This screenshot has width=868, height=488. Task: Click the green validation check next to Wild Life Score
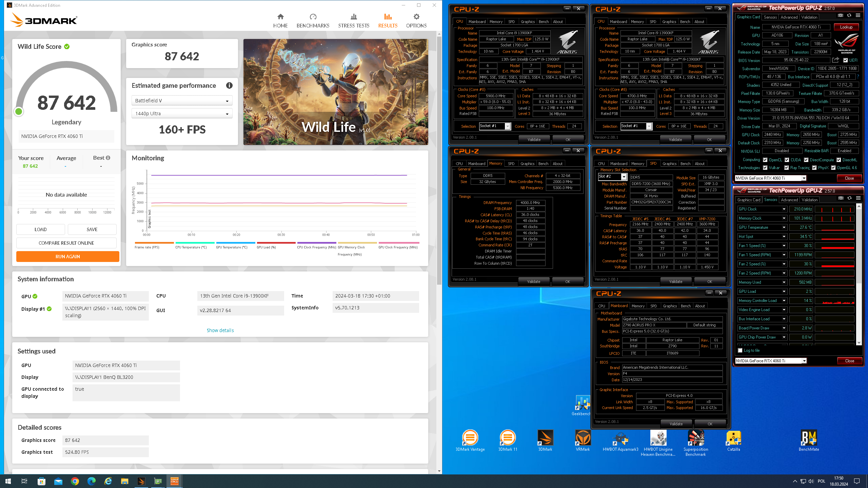point(67,47)
